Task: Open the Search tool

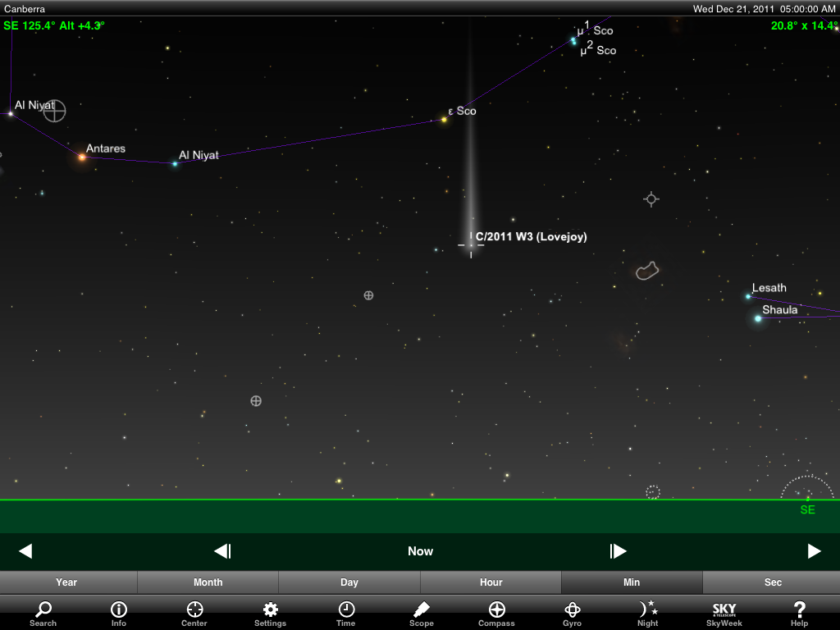Action: 43,614
